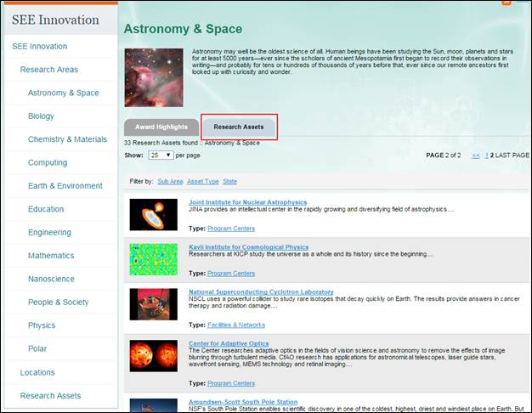
Task: Click the LAST PAGE pagination text
Action: [x=512, y=156]
